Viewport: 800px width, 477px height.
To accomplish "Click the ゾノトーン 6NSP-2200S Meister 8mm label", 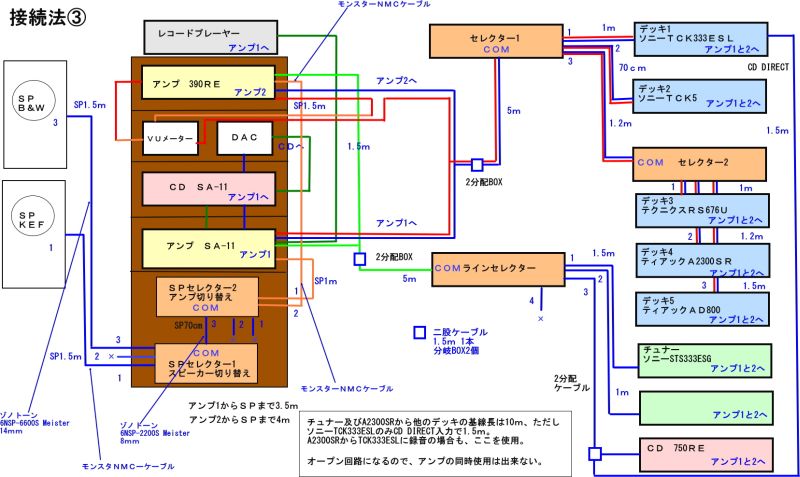I will tap(155, 433).
